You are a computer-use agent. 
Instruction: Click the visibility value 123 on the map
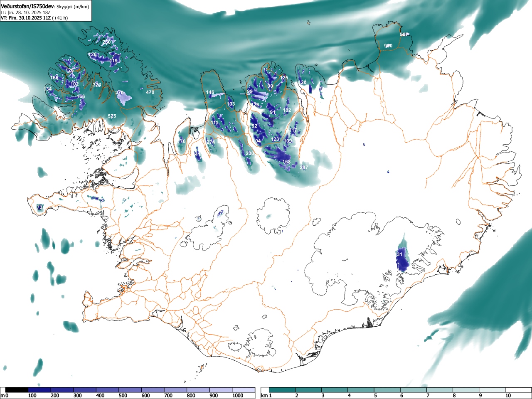pyautogui.click(x=275, y=139)
